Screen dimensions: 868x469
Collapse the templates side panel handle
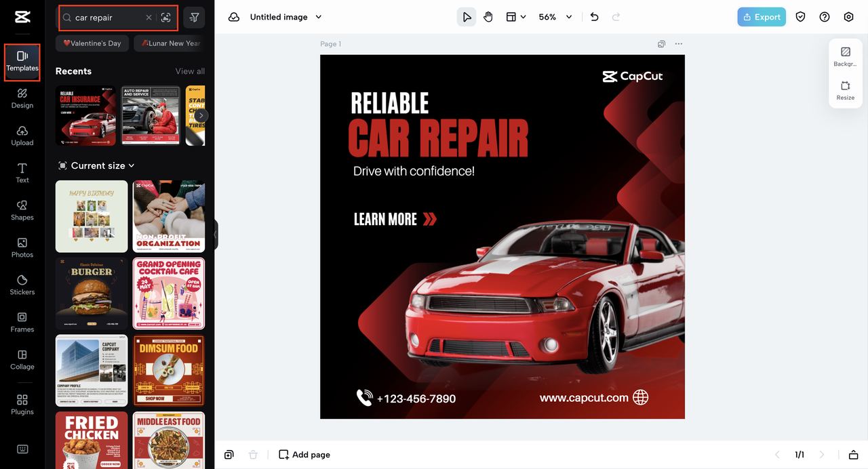click(216, 234)
